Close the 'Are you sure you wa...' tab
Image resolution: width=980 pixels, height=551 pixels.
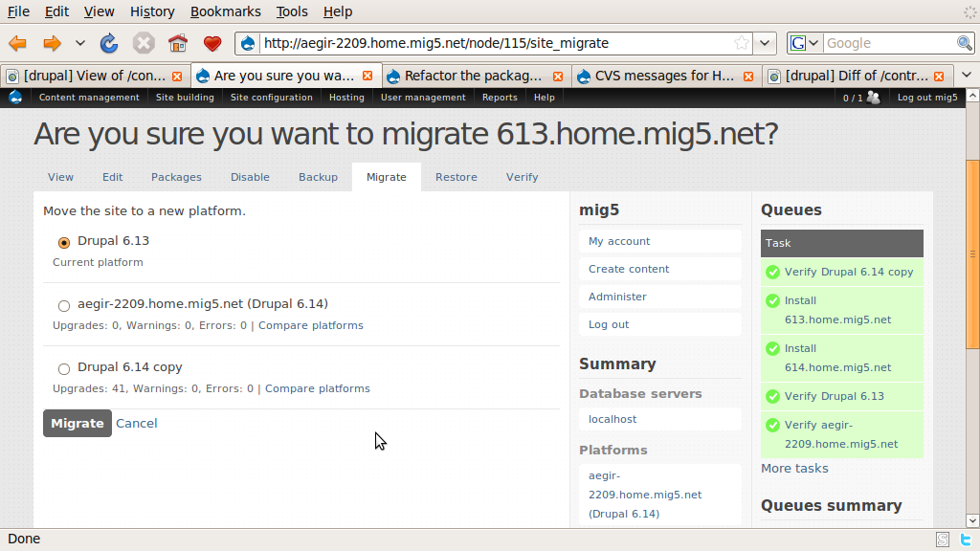[x=367, y=76]
